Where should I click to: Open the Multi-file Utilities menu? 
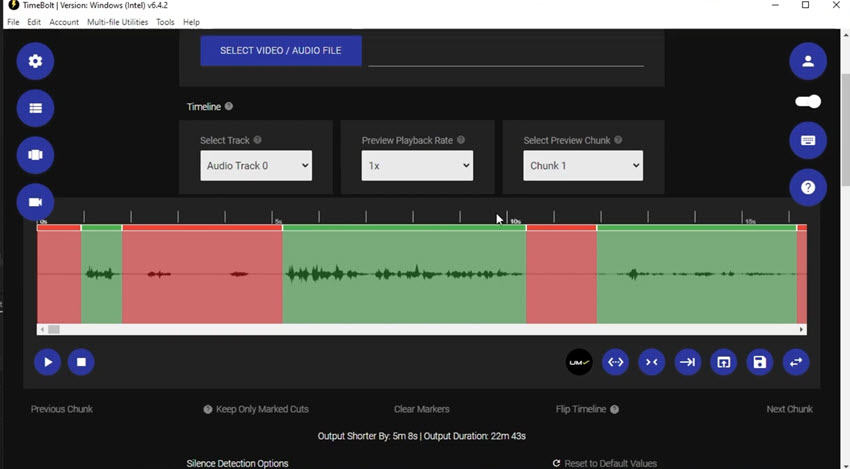(118, 22)
